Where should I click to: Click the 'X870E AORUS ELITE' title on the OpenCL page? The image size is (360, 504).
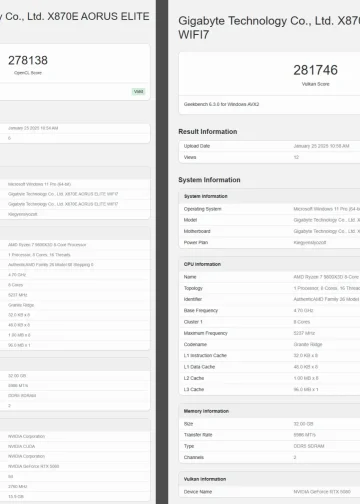(x=98, y=16)
